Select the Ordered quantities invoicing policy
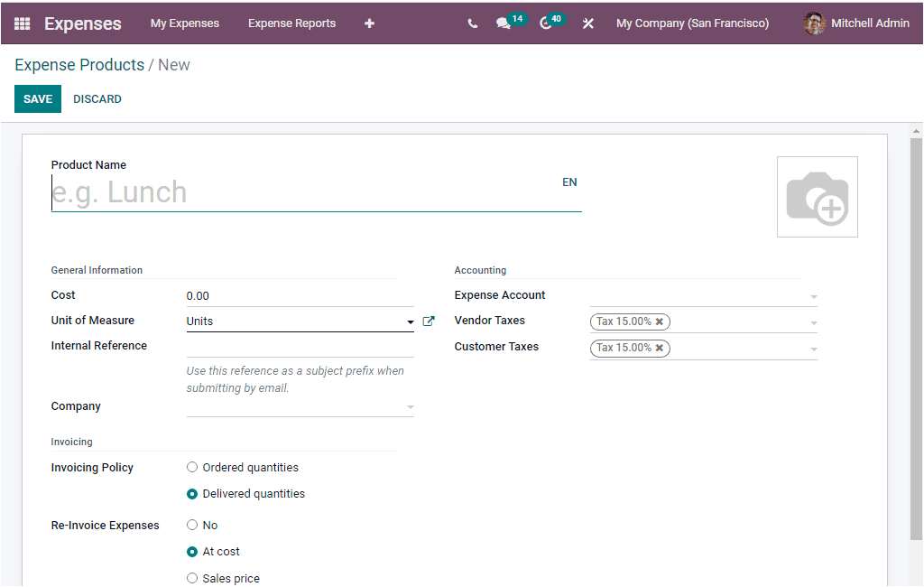 coord(192,467)
